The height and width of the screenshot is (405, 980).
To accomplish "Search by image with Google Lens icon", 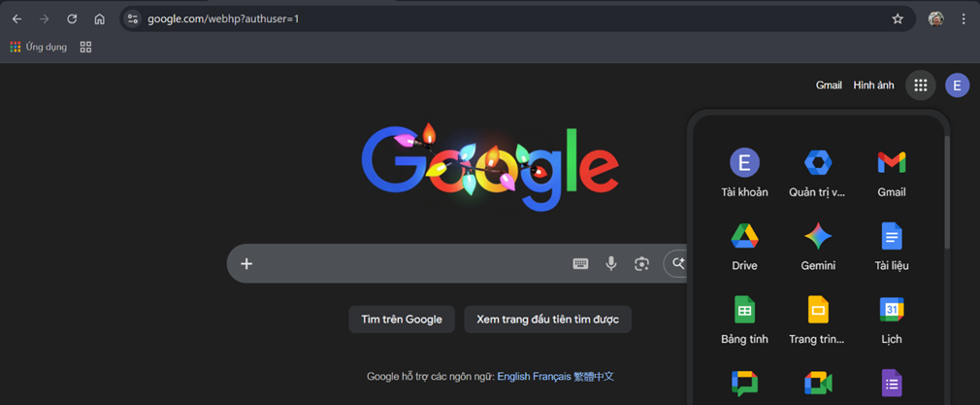I will coord(641,263).
